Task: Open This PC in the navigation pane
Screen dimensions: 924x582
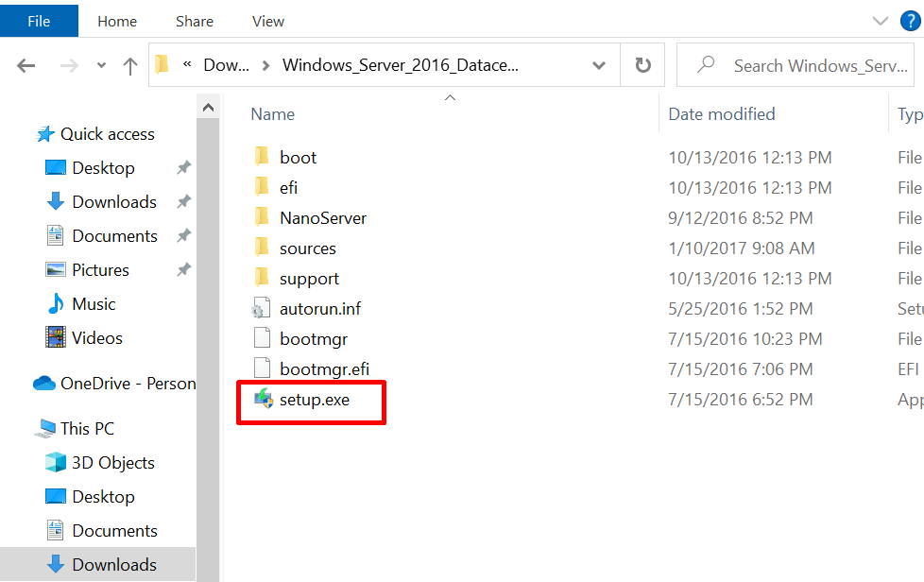Action: 86,428
